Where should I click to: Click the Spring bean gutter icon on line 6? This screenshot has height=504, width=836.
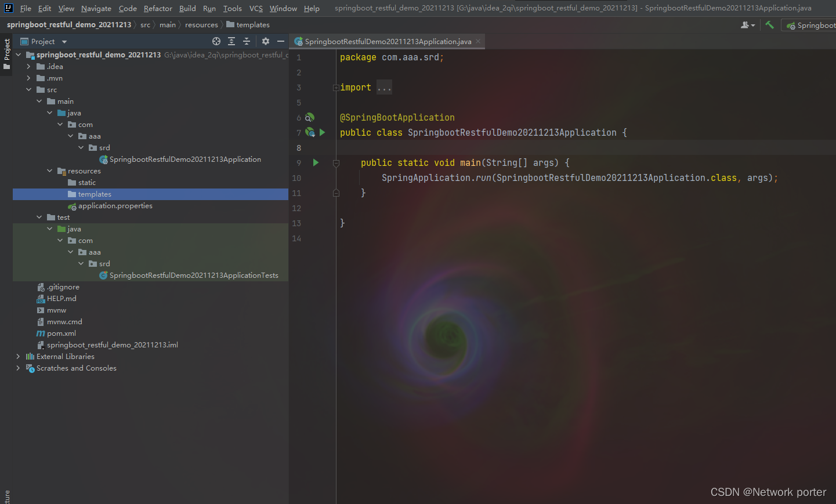click(310, 117)
